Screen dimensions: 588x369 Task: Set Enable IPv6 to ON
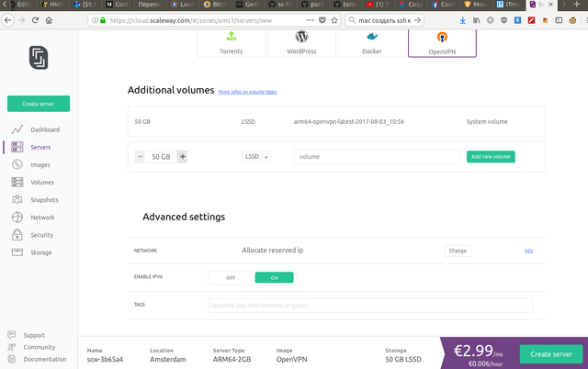tap(274, 277)
